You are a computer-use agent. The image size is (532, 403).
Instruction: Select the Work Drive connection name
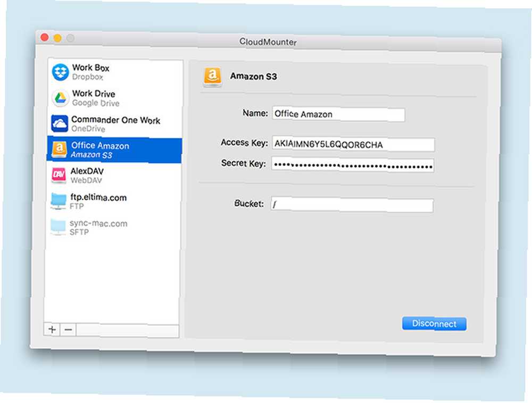click(94, 94)
